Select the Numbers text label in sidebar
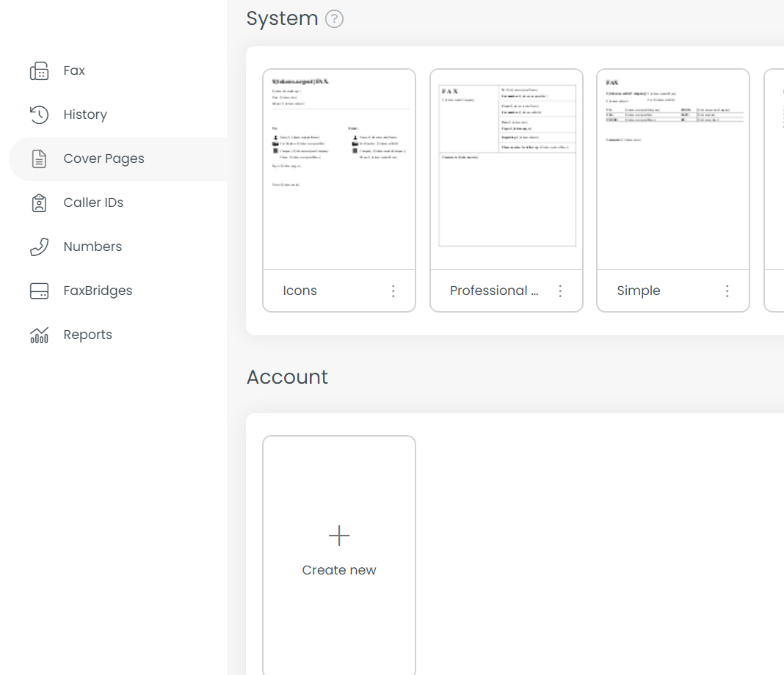784x675 pixels. (92, 247)
